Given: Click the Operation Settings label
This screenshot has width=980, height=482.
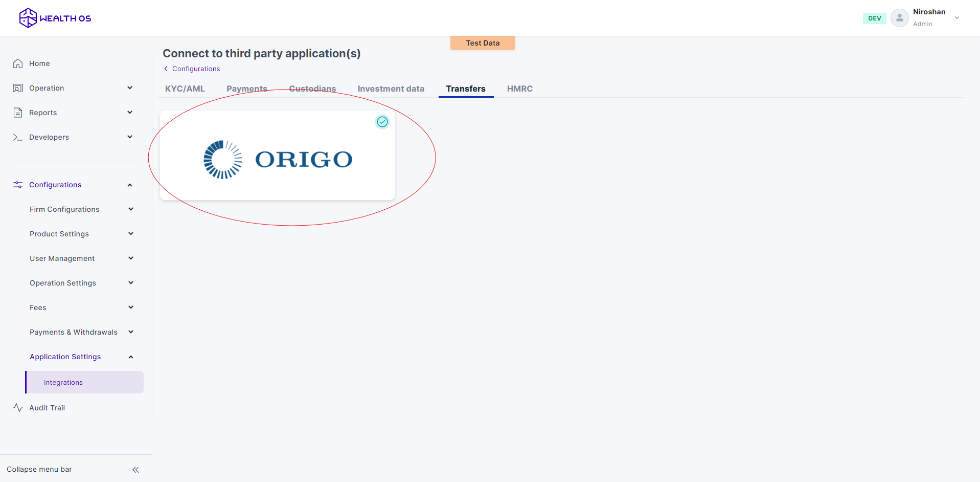Looking at the screenshot, I should click(63, 283).
